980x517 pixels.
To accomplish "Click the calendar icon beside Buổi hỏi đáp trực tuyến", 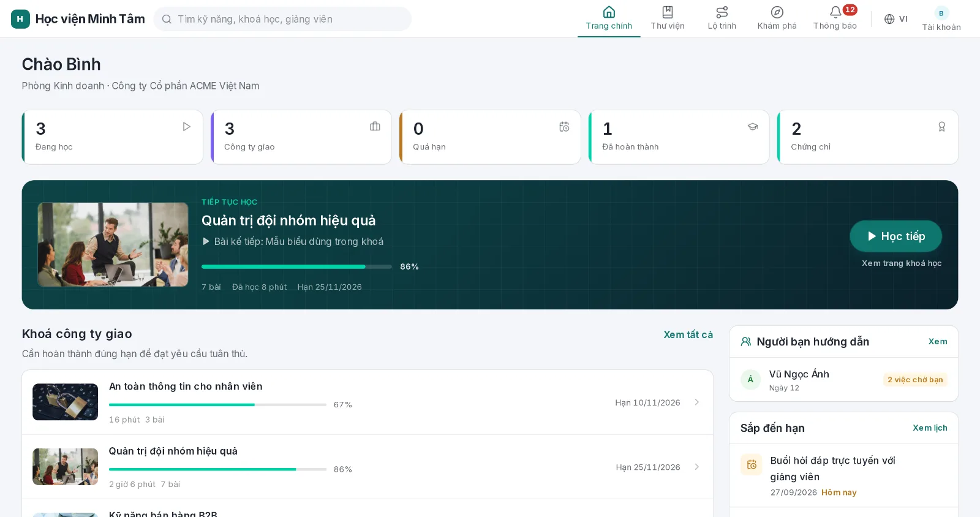I will 752,465.
